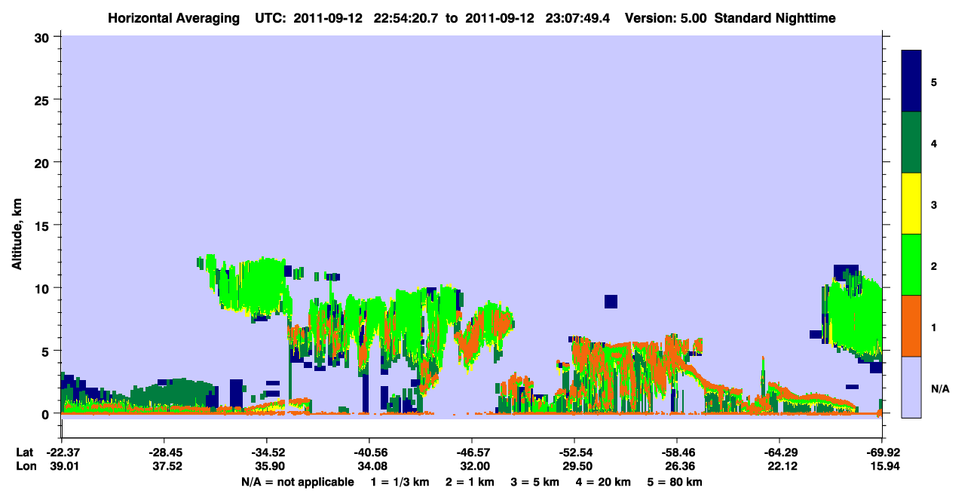980x503 pixels.
Task: Click the isolated dark blue square near 9 km
Action: point(611,302)
